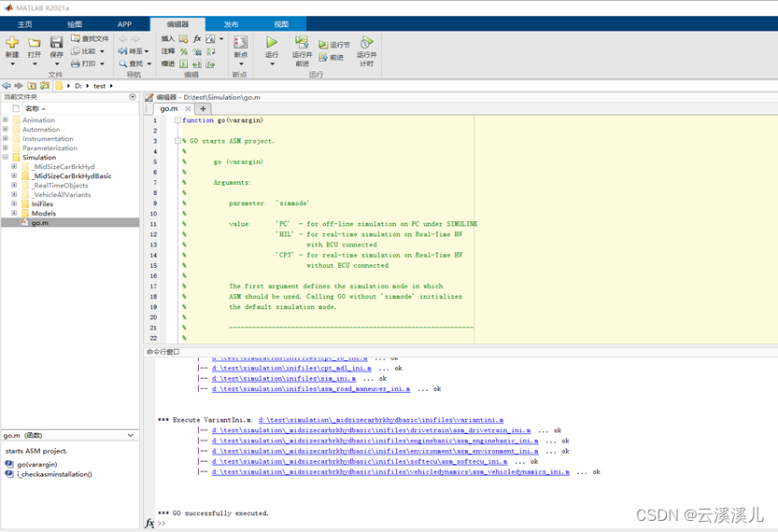Image resolution: width=778 pixels, height=532 pixels.
Task: Click i_checkasminstallation() in details panel
Action: (54, 474)
